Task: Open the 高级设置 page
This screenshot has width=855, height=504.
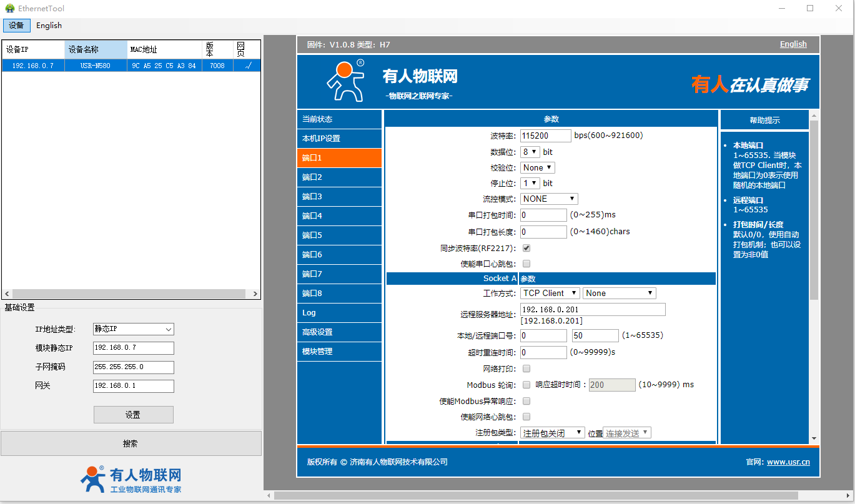Action: (x=339, y=332)
